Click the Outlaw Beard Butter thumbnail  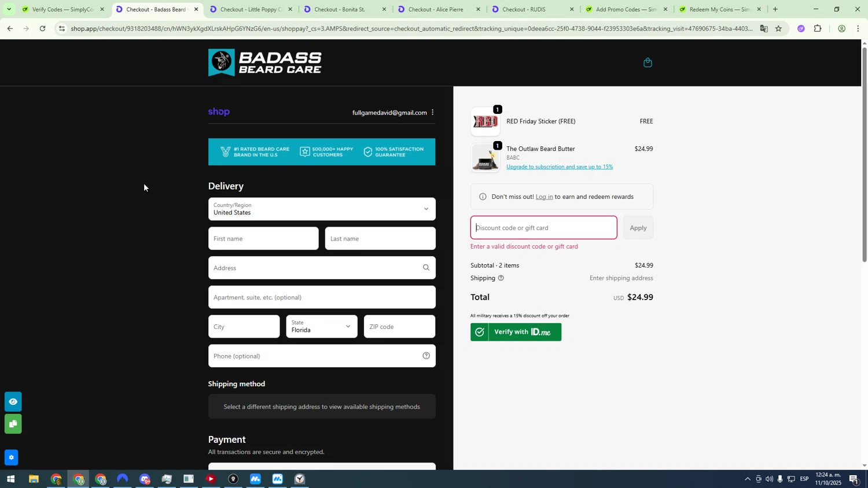[485, 158]
